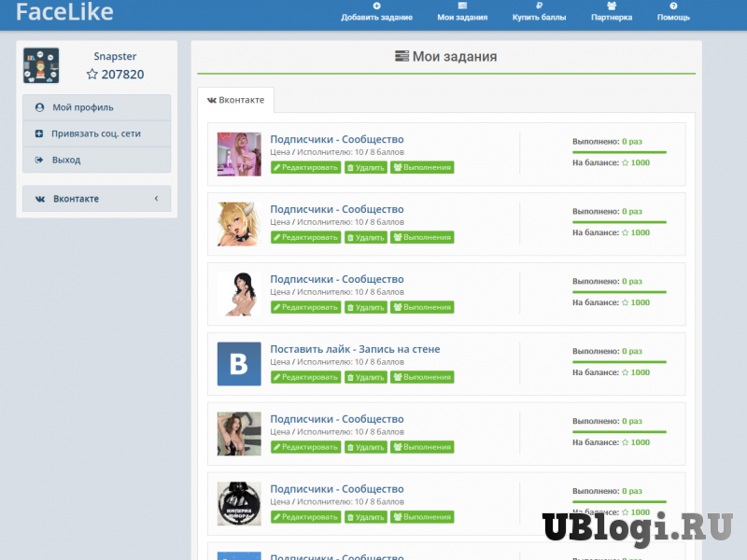Image resolution: width=747 pixels, height=560 pixels.
Task: Click Удалить on the second task
Action: click(365, 237)
